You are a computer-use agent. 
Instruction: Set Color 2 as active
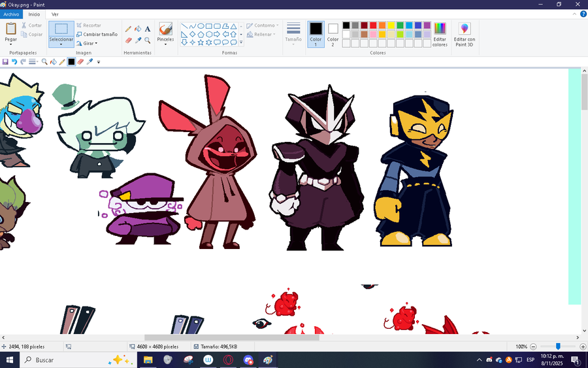click(x=333, y=34)
